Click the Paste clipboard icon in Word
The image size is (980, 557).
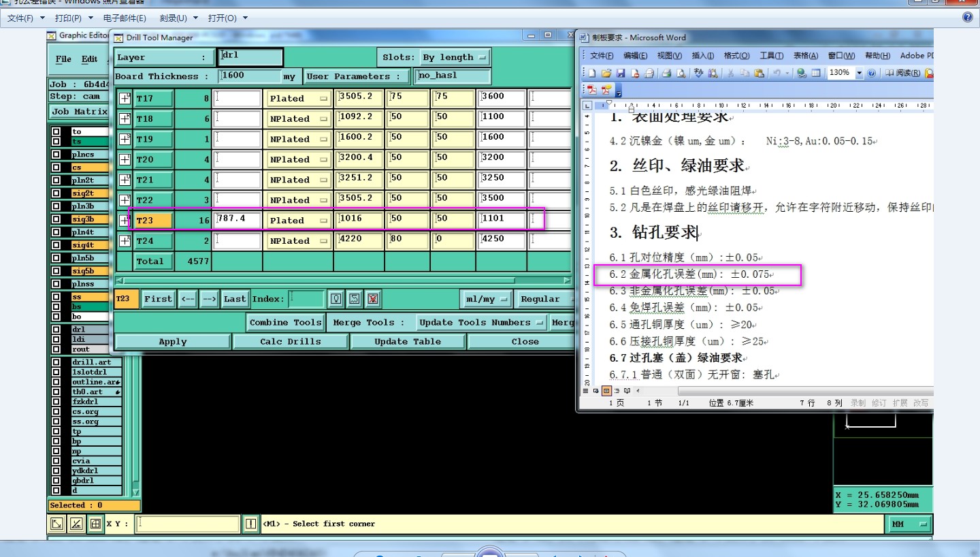[759, 73]
